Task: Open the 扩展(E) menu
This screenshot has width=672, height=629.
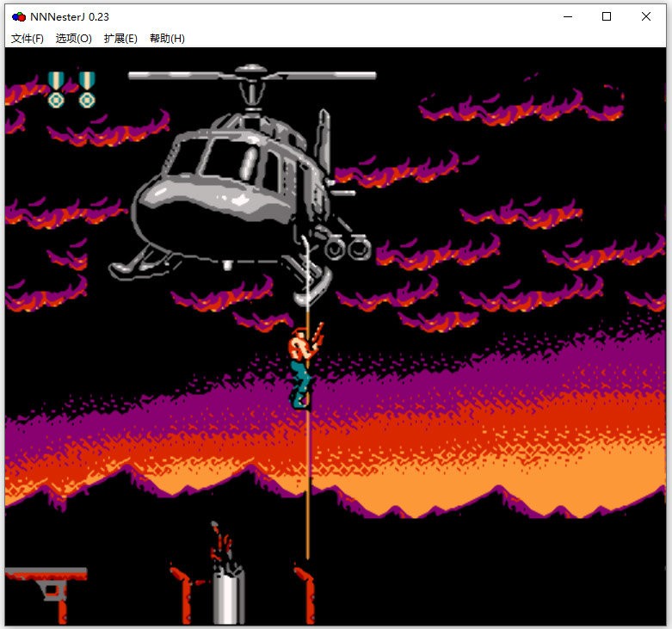Action: 120,39
